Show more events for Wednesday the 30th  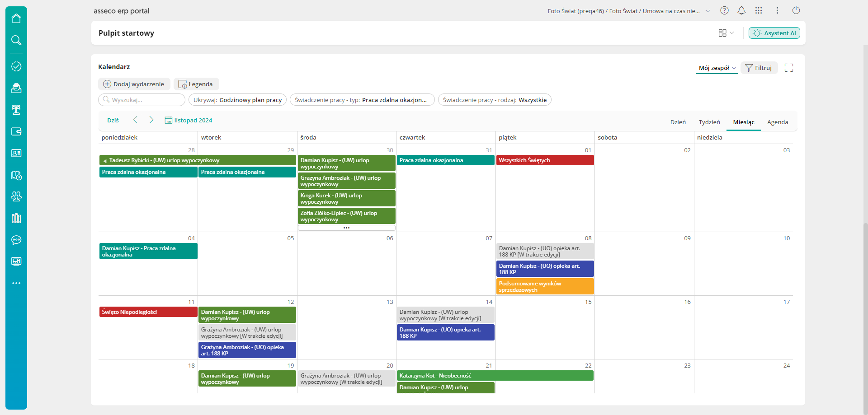click(x=346, y=228)
